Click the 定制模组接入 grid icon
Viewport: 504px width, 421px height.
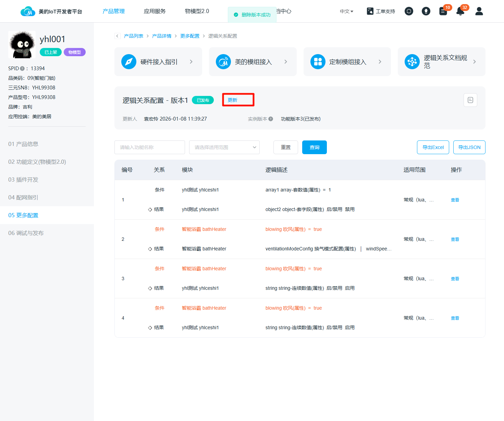pyautogui.click(x=318, y=62)
